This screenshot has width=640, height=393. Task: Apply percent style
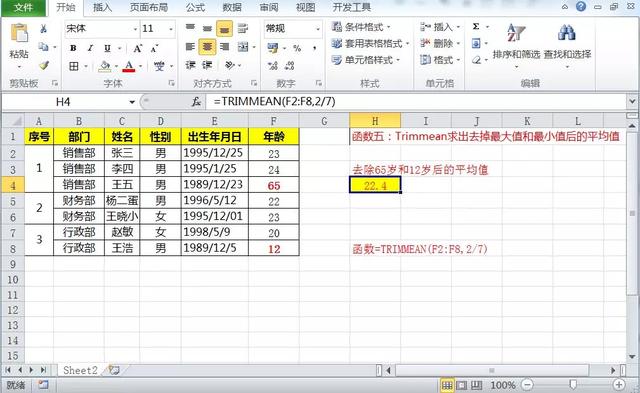(x=297, y=48)
